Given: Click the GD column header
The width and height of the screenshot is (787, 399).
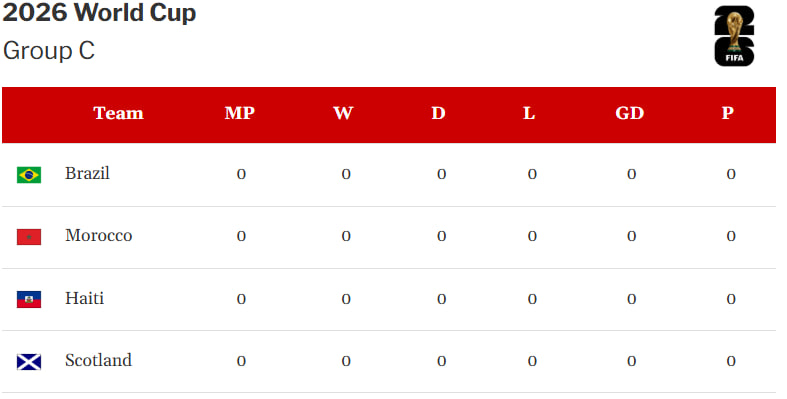Looking at the screenshot, I should [630, 113].
